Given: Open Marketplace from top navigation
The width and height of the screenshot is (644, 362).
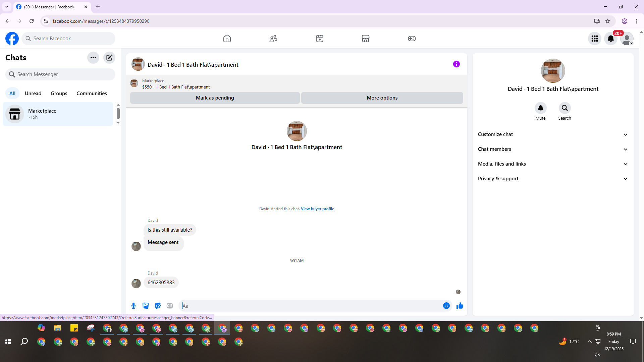Looking at the screenshot, I should 366,39.
